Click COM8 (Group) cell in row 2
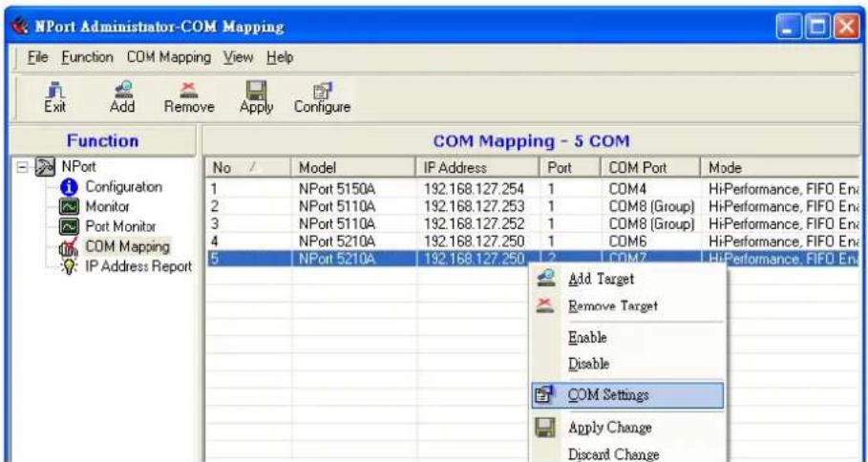 pos(651,207)
